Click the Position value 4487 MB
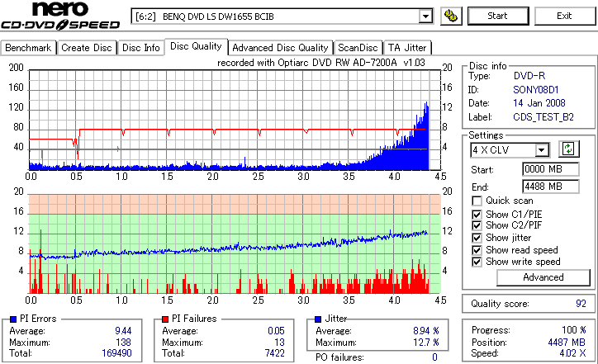Image resolution: width=598 pixels, height=364 pixels. coord(567,343)
